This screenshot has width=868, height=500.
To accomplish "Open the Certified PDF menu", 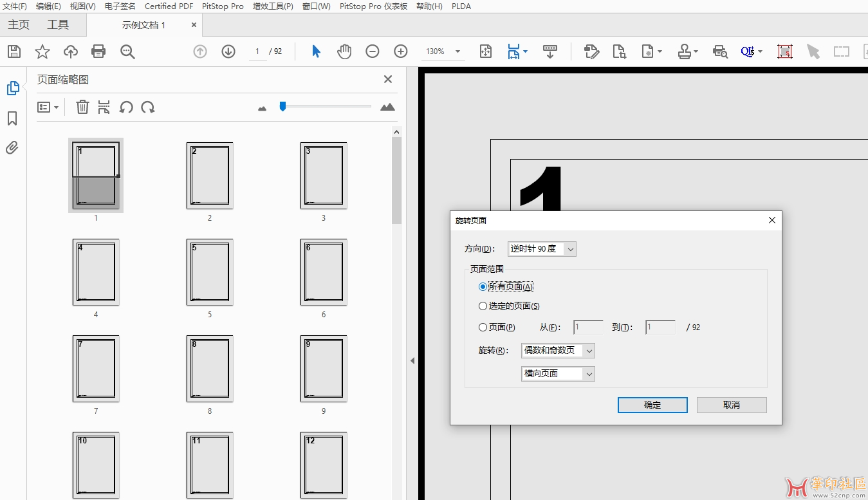I will click(169, 6).
